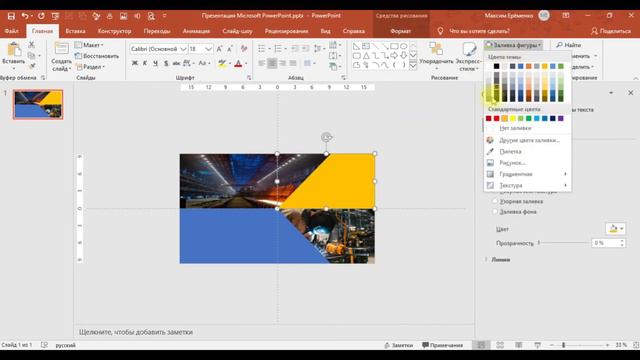This screenshot has width=640, height=360.
Task: Switch to the Переходы tab
Action: (157, 31)
